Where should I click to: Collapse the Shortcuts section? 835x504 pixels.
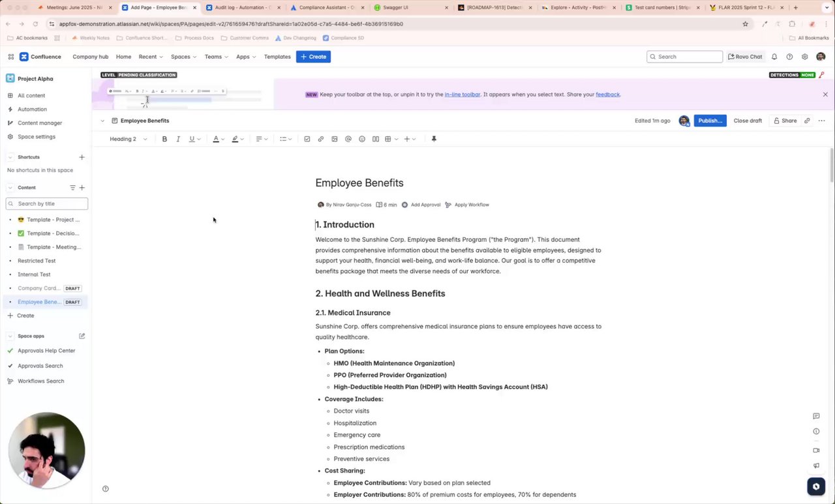10,157
